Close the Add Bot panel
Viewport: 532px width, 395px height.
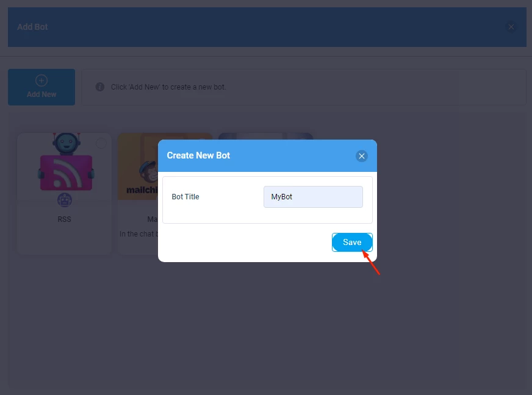(x=511, y=27)
